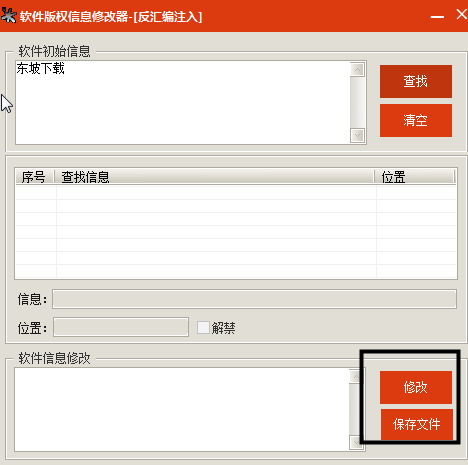The width and height of the screenshot is (468, 465).
Task: Sort by the 序号 column header
Action: click(x=35, y=177)
